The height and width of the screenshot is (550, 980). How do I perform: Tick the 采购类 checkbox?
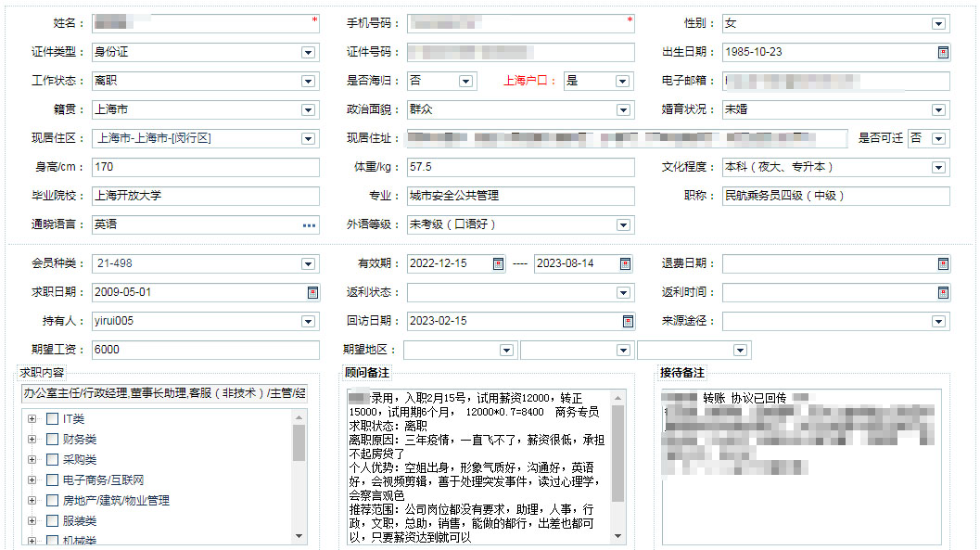53,459
